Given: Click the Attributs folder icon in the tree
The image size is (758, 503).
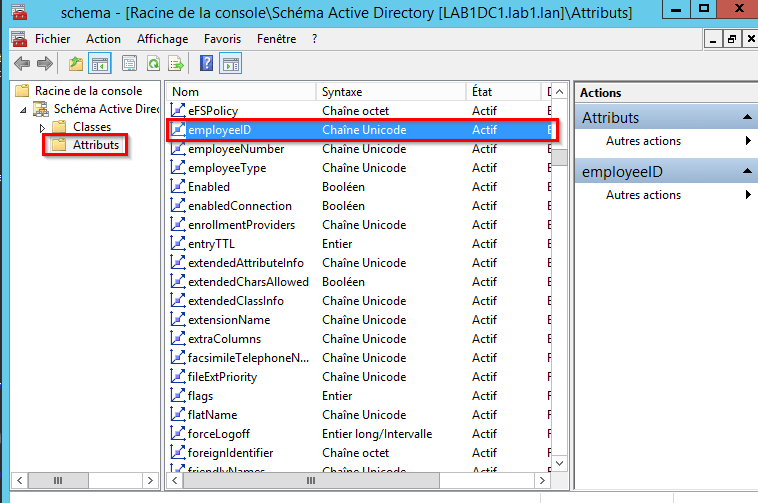Looking at the screenshot, I should (59, 144).
